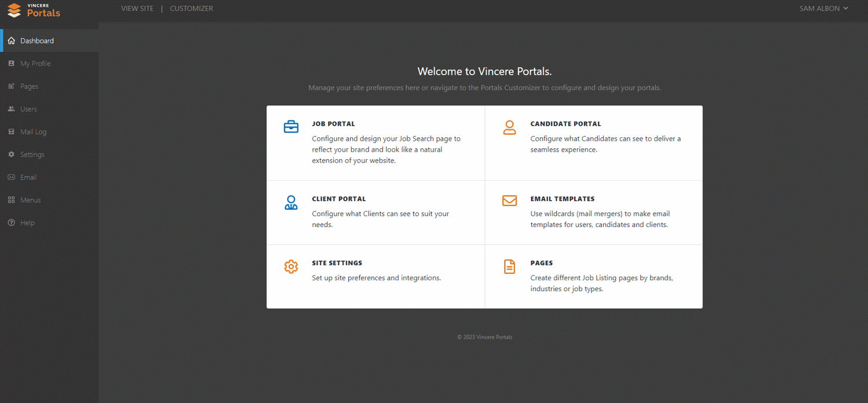Viewport: 868px width, 403px height.
Task: Click the Pages sidebar icon
Action: pos(12,86)
